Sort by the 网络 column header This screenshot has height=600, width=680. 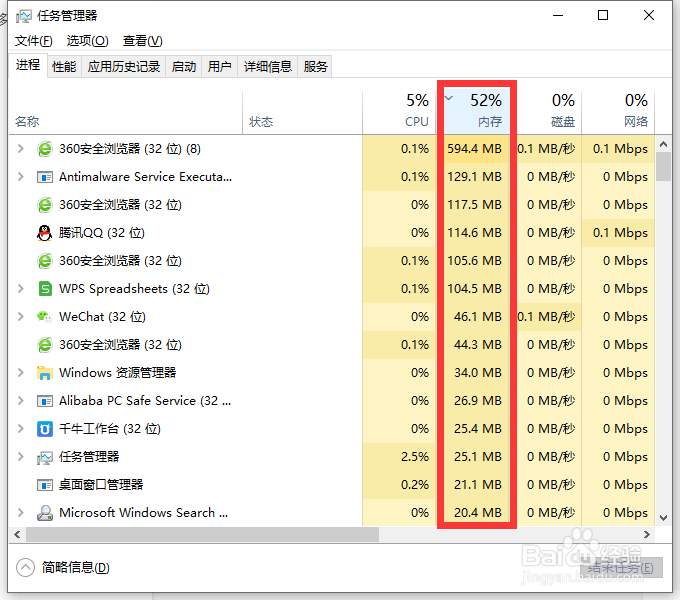click(618, 112)
